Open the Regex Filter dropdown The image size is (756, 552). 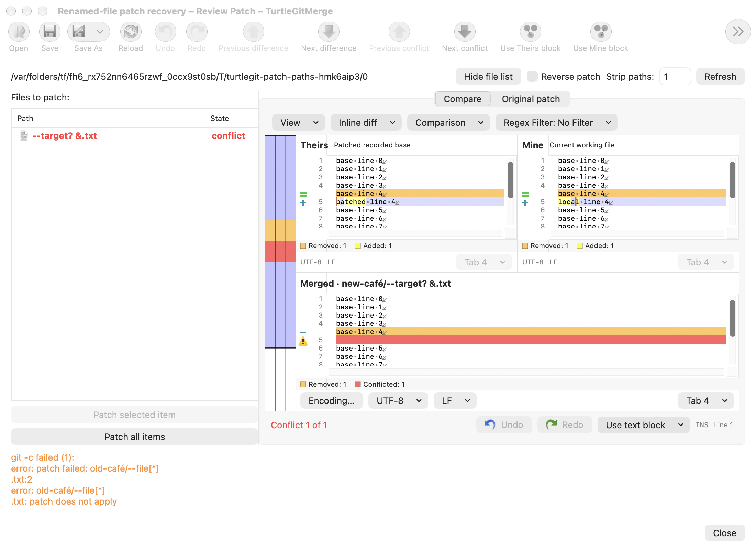(556, 123)
